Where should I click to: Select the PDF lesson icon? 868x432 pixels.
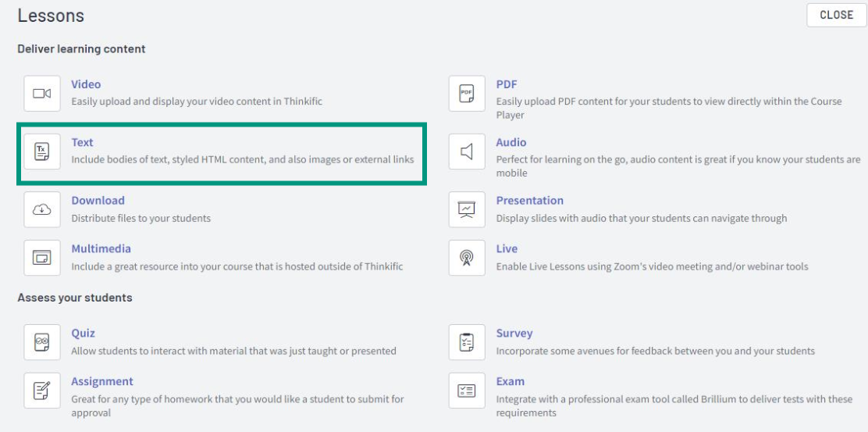point(467,94)
